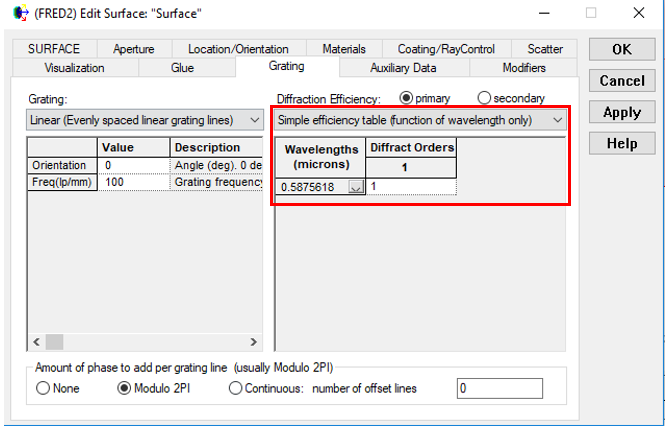This screenshot has width=669, height=429.
Task: Click the grating table horizontal scrollbar thumb
Action: (x=54, y=341)
